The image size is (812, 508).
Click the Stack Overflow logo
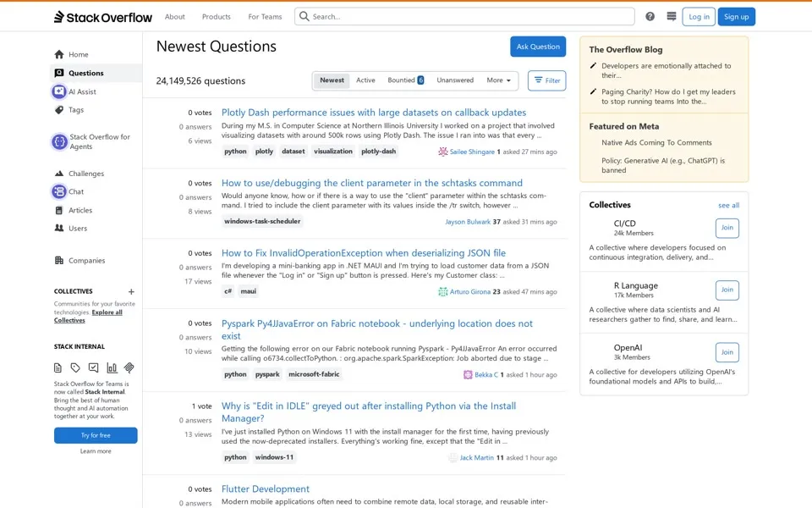[103, 17]
